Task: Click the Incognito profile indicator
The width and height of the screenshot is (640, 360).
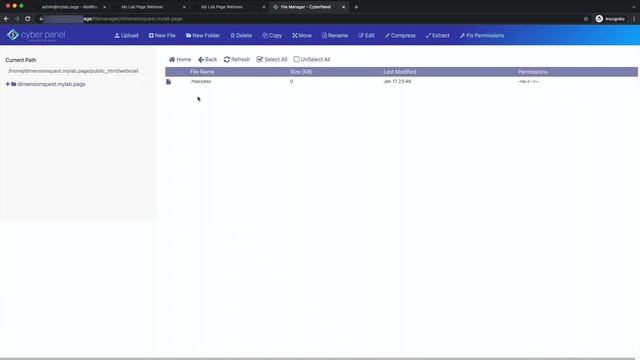Action: tap(610, 19)
